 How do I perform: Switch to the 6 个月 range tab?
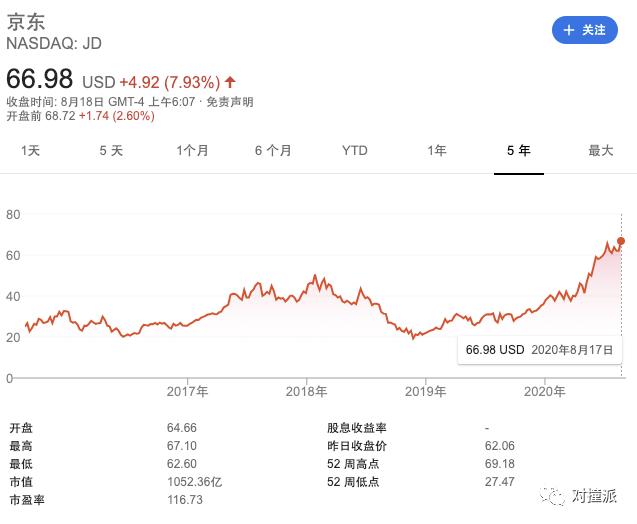273,151
